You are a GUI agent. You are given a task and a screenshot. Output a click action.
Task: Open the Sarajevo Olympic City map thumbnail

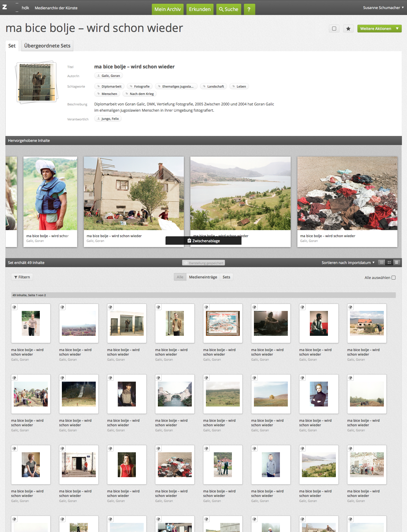[x=223, y=323]
